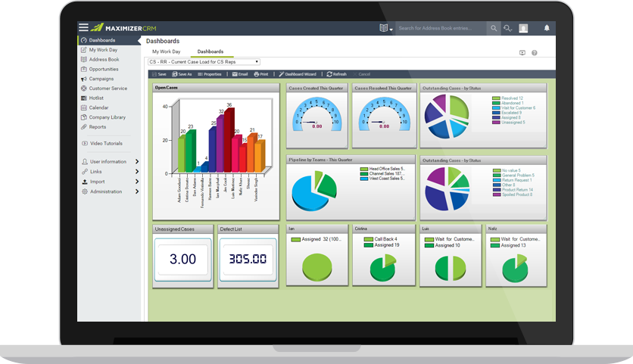
Task: Click the Assigned 10 legend in Luis panel
Action: click(x=442, y=245)
